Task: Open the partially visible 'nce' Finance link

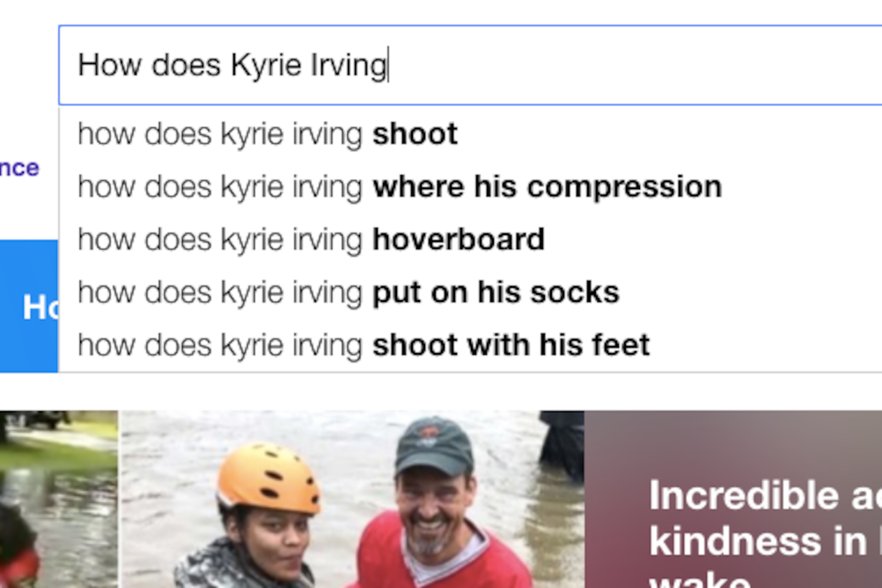Action: tap(19, 168)
